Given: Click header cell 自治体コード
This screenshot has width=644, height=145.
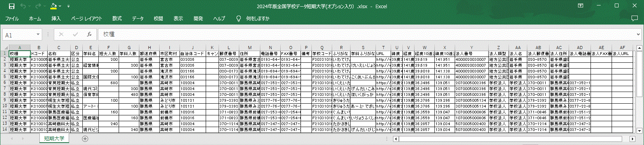Looking at the screenshot, I should tap(192, 53).
